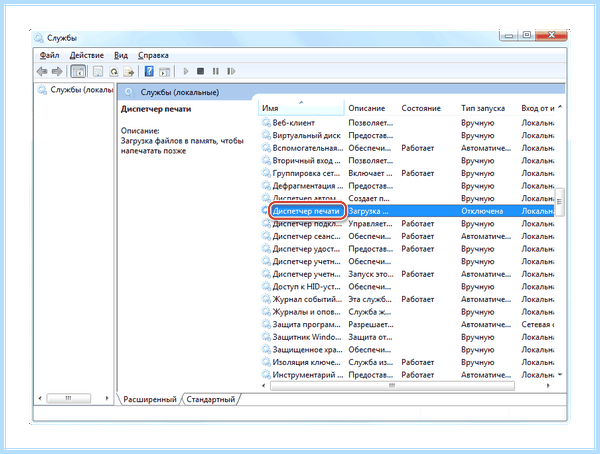Close the Службы window
Image resolution: width=600 pixels, height=454 pixels.
pos(551,36)
